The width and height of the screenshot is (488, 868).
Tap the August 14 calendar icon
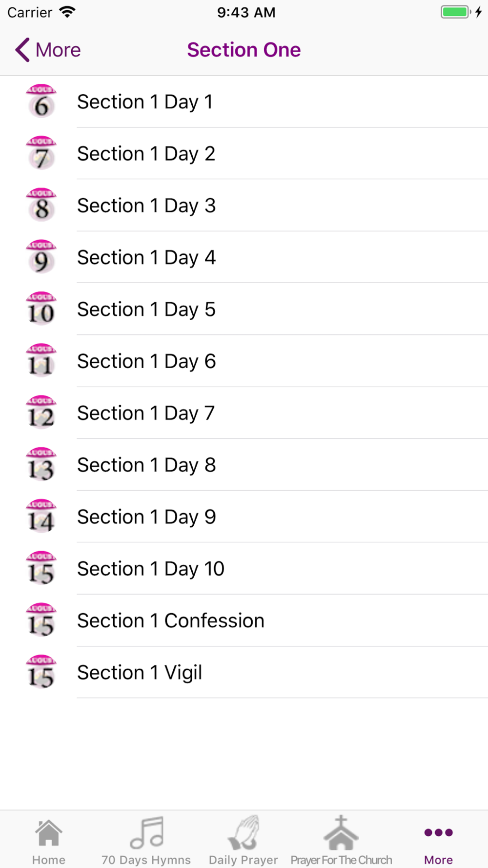coord(41,517)
